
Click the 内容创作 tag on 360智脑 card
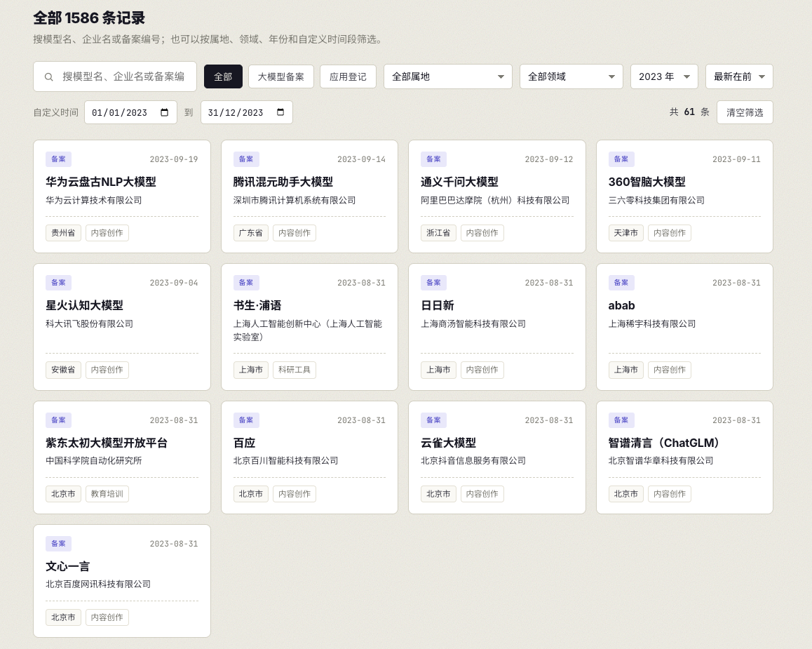670,233
